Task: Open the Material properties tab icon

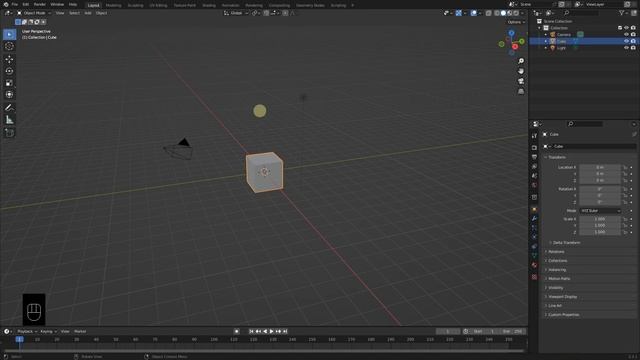Action: coord(534,265)
